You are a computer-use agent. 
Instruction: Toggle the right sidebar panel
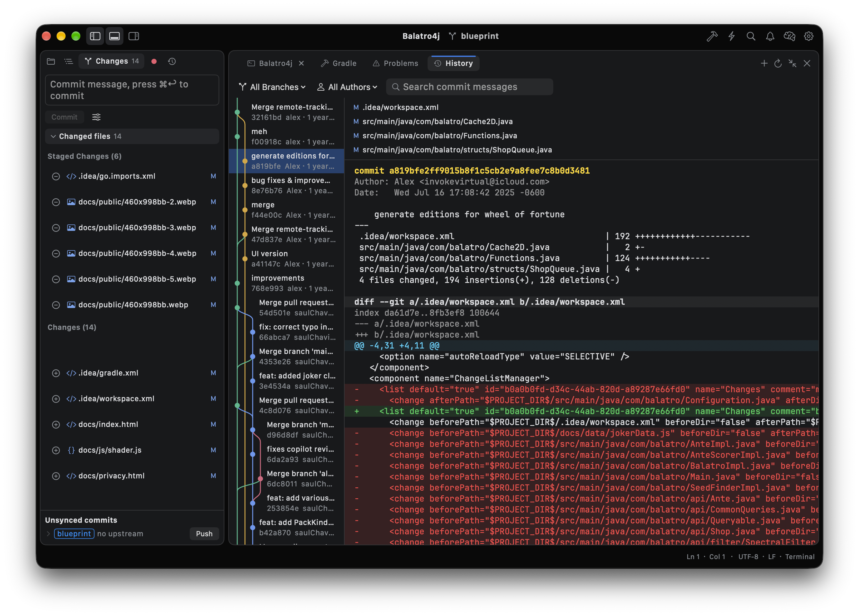click(134, 36)
